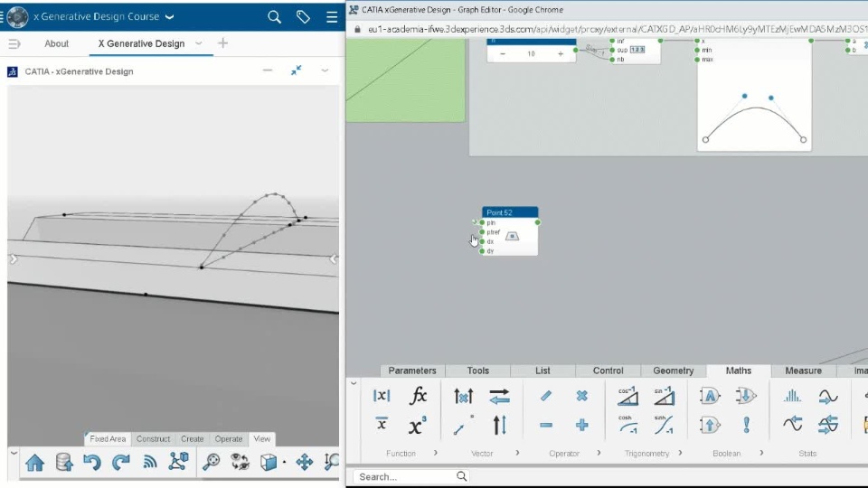Select the divide operator icon
This screenshot has height=488, width=868.
tap(546, 396)
